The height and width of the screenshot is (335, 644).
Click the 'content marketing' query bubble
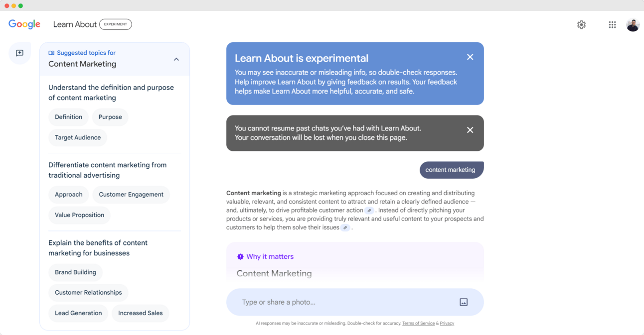452,170
